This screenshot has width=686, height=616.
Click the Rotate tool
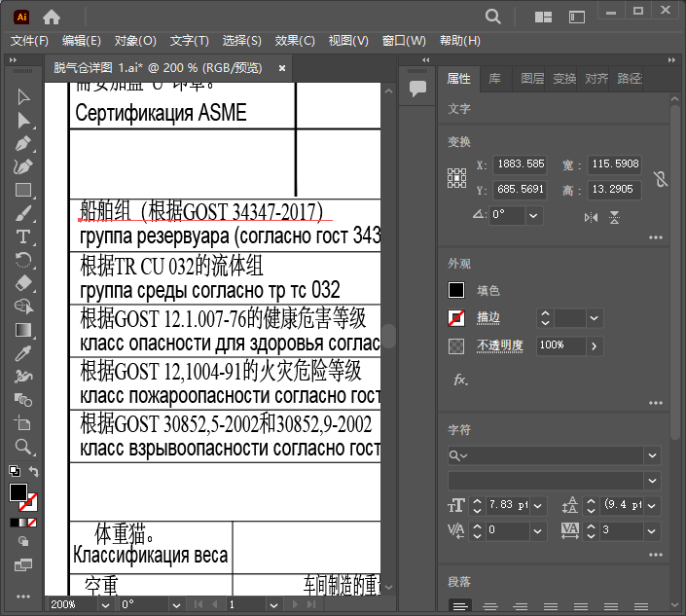pyautogui.click(x=23, y=260)
